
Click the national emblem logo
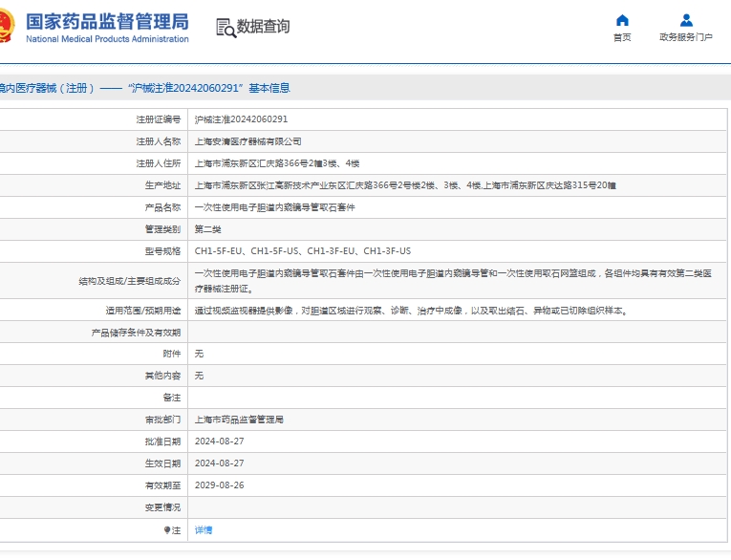(7, 25)
